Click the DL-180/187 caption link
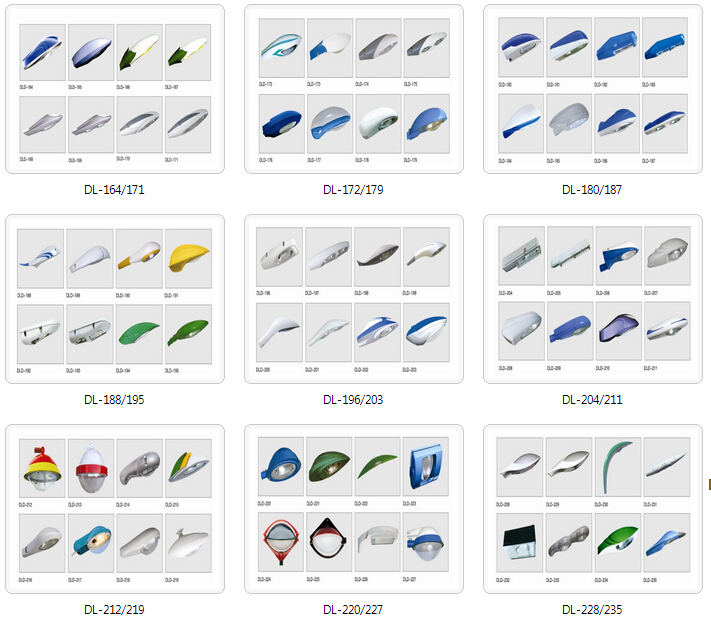 pos(592,189)
